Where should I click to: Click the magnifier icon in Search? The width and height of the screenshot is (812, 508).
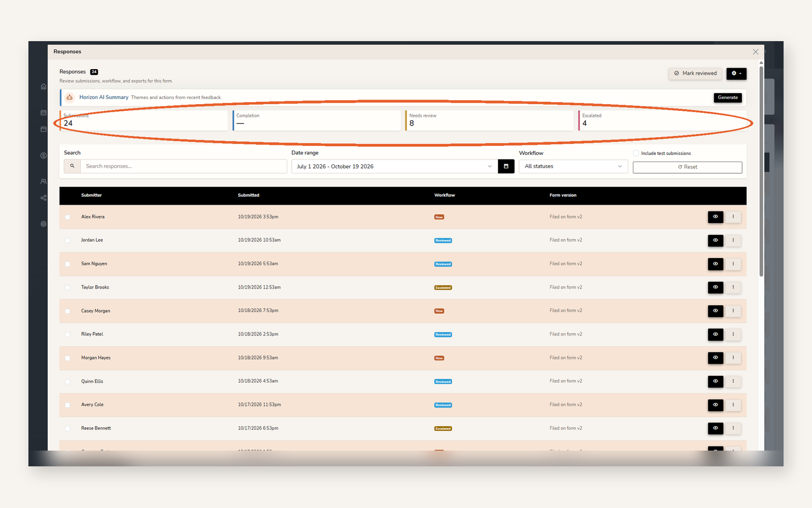(x=72, y=166)
